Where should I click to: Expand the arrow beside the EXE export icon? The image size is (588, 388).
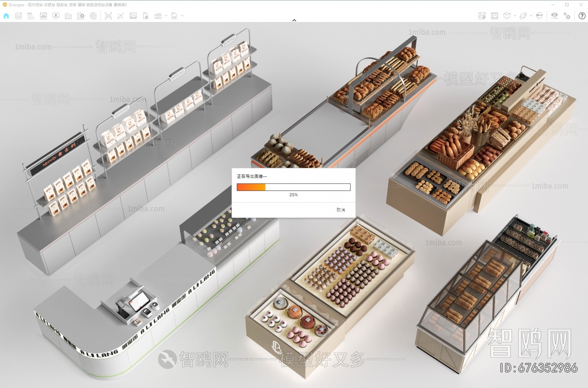tap(182, 16)
